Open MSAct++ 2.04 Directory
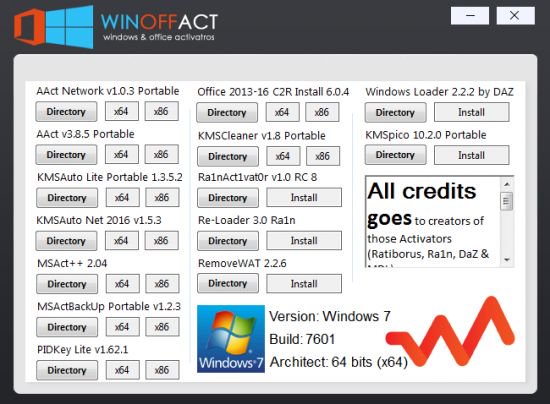550x404 pixels. [x=67, y=284]
